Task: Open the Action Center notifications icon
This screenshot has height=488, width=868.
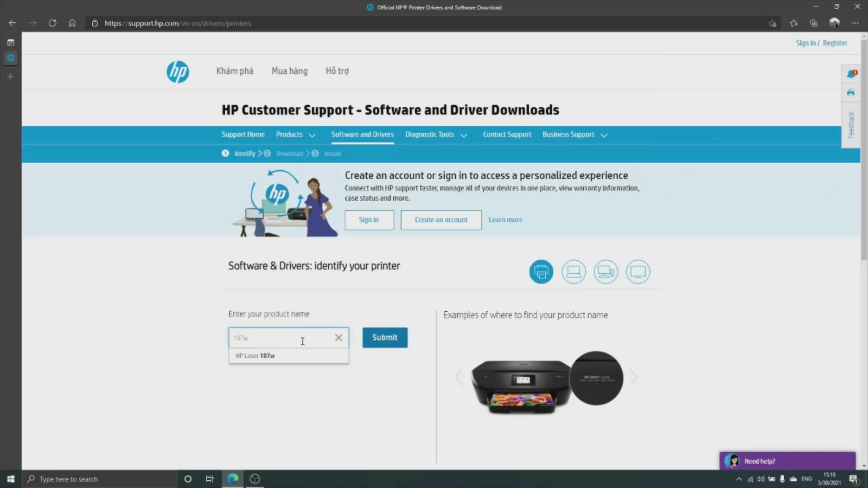Action: click(x=853, y=479)
